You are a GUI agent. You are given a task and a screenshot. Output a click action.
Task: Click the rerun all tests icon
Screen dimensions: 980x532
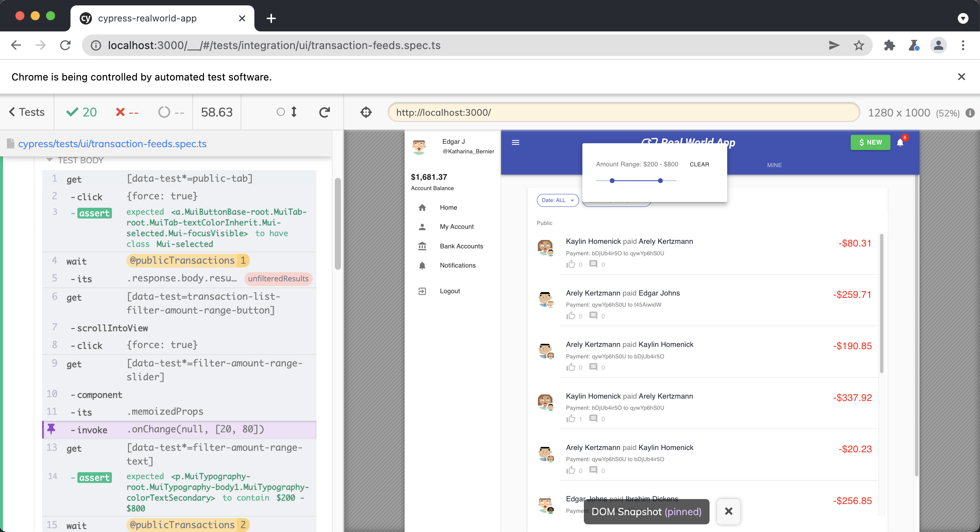pos(324,112)
